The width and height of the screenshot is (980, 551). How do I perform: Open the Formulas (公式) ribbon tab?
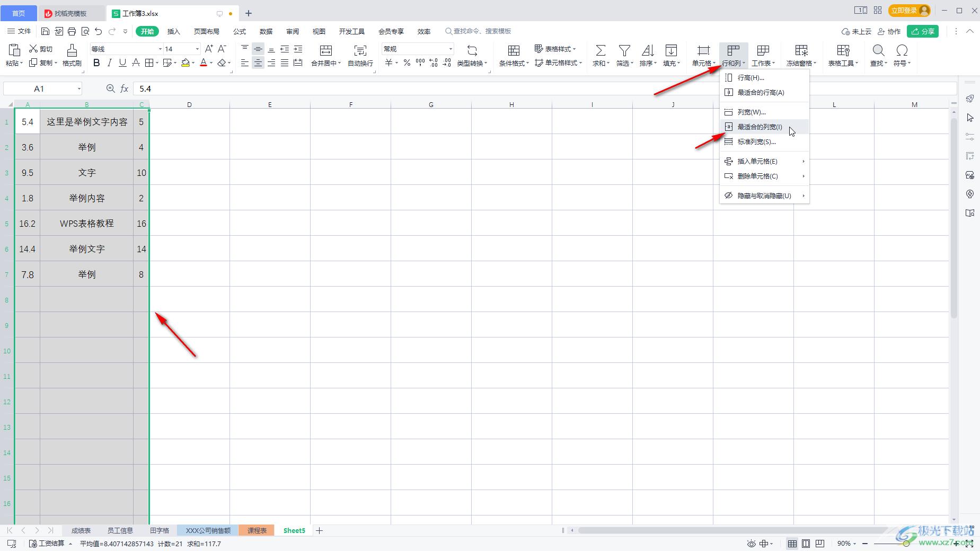[240, 31]
